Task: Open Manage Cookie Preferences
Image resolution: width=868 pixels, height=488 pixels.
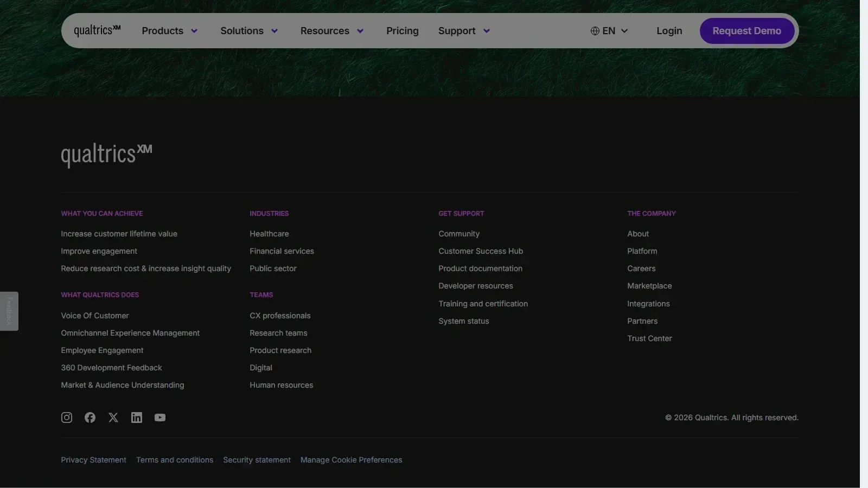Action: tap(351, 460)
